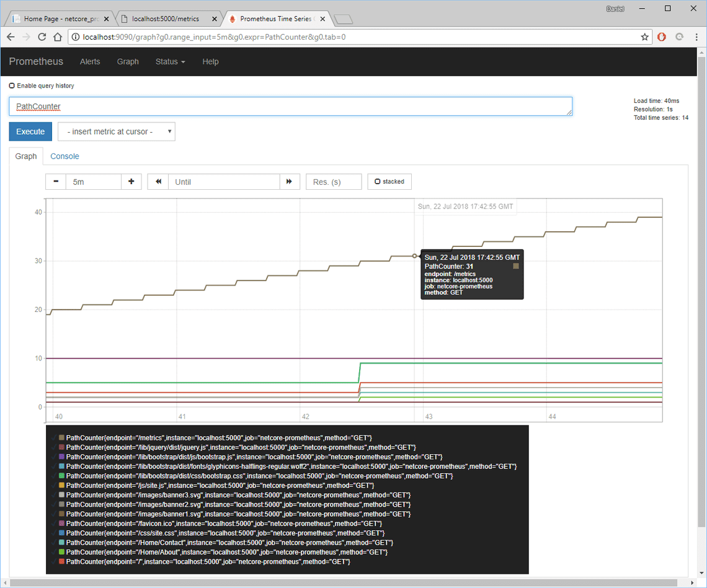Open the ad blocker extension icon

[662, 37]
